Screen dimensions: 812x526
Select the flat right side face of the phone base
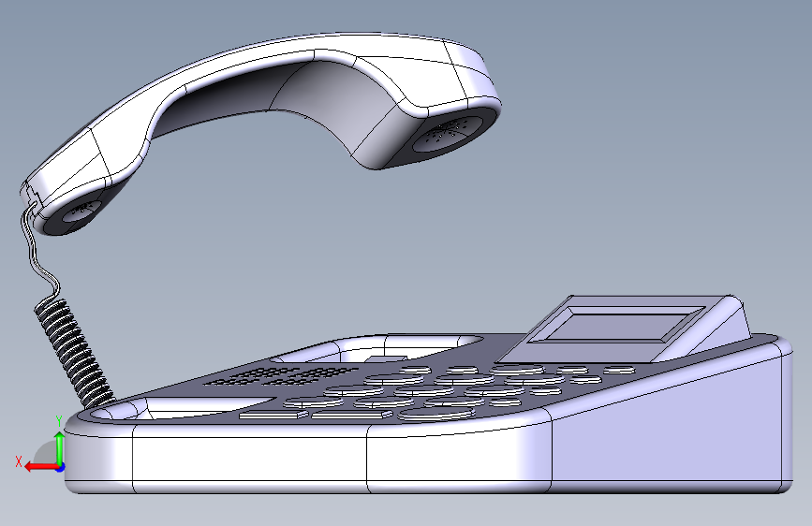668,425
